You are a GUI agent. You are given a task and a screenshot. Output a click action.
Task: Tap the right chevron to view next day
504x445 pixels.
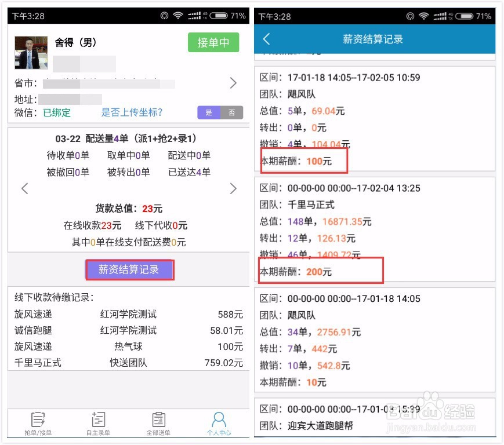(233, 188)
